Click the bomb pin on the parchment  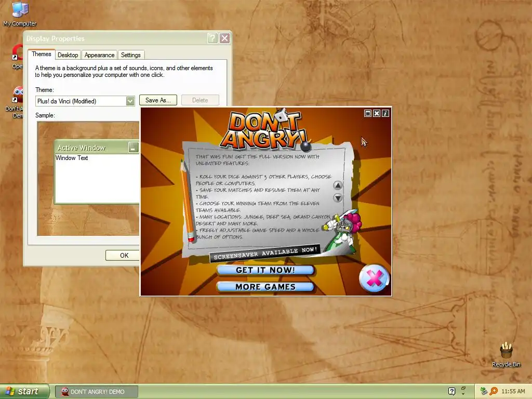(306, 145)
